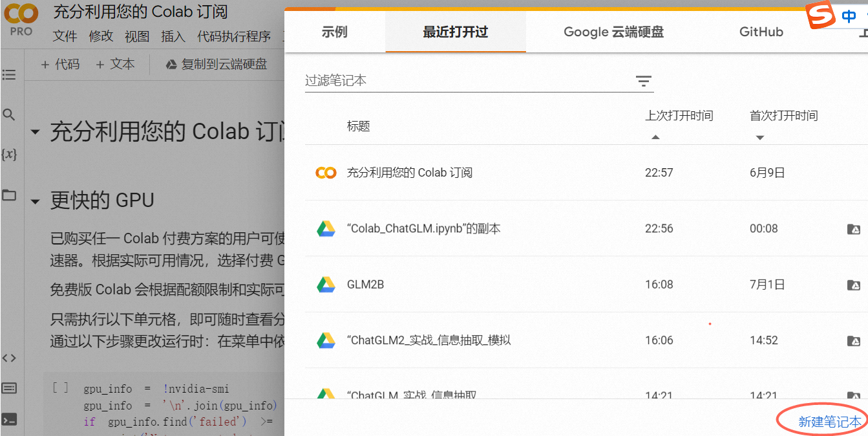Click the 标题 column header
Image resolution: width=868 pixels, height=436 pixels.
tap(359, 126)
